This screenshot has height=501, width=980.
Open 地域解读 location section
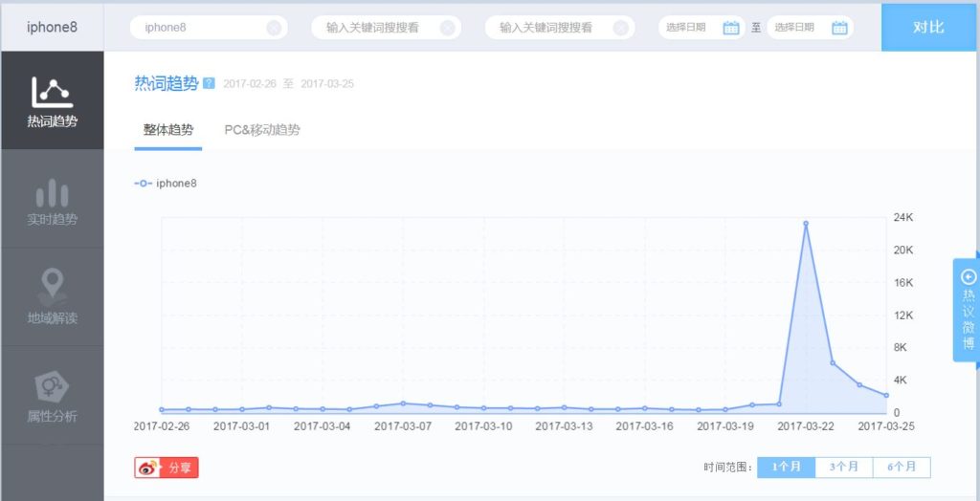[x=53, y=296]
